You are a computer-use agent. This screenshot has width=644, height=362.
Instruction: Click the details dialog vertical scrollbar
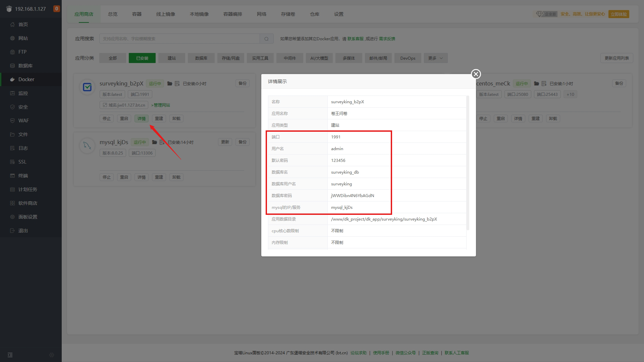(468, 163)
